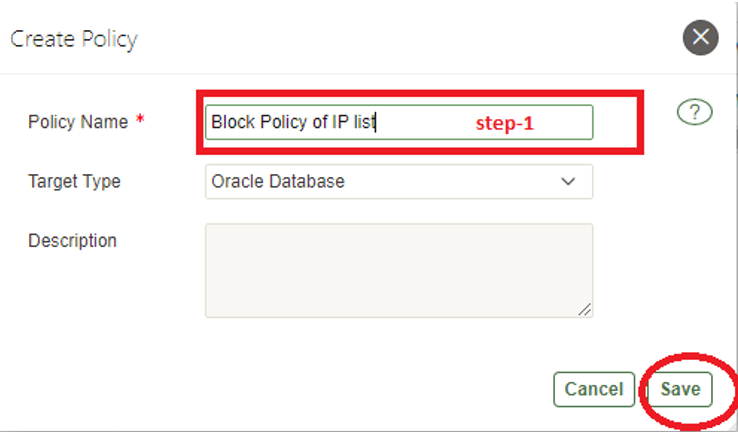Click the Target Type label
The height and width of the screenshot is (432, 738).
tap(74, 182)
